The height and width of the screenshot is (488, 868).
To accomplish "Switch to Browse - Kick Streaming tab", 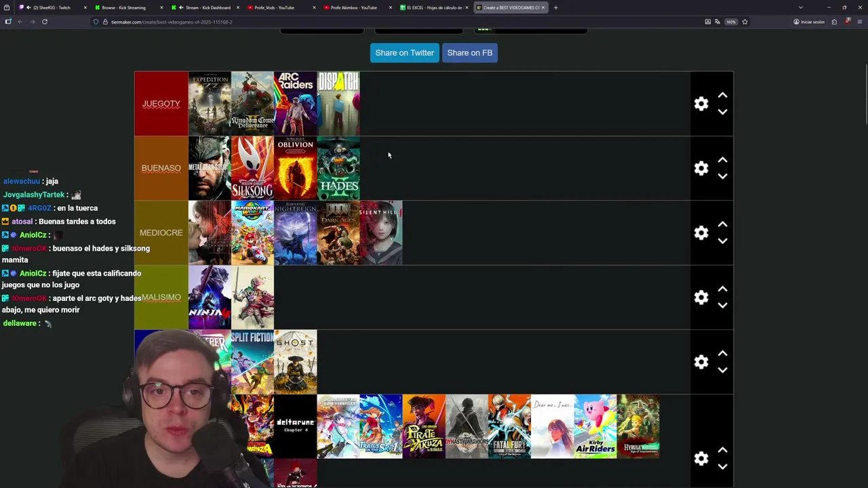I will [129, 7].
